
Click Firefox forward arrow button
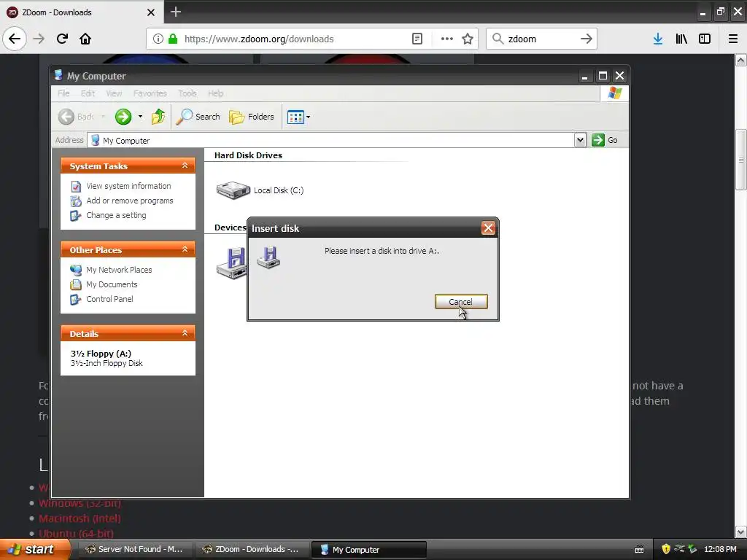pyautogui.click(x=39, y=39)
